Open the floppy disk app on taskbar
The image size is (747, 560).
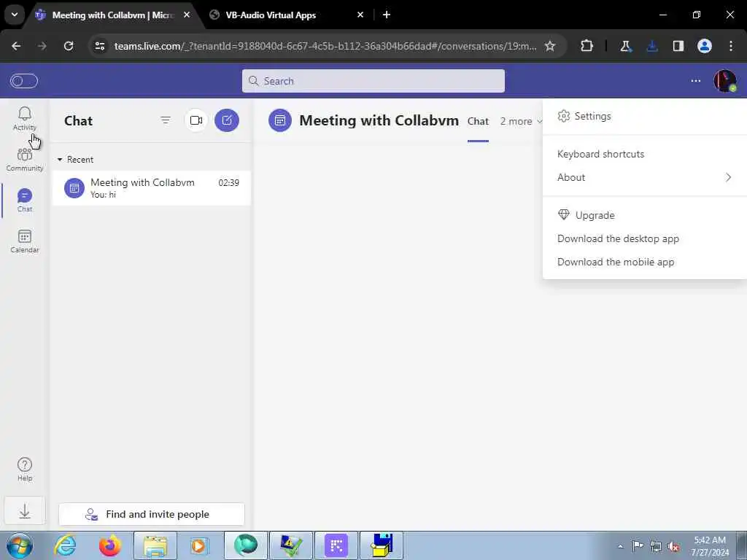click(382, 545)
